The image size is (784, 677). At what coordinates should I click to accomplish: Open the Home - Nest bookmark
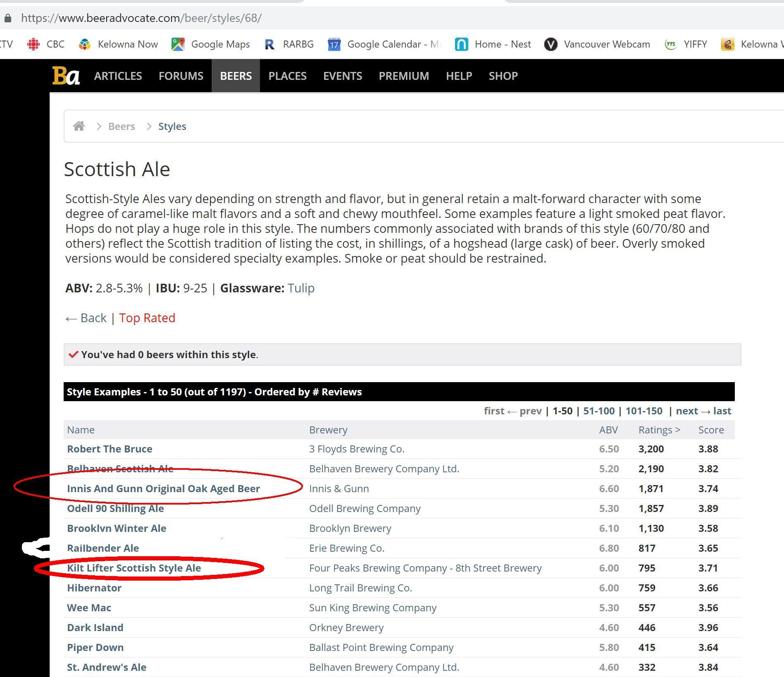pos(493,44)
